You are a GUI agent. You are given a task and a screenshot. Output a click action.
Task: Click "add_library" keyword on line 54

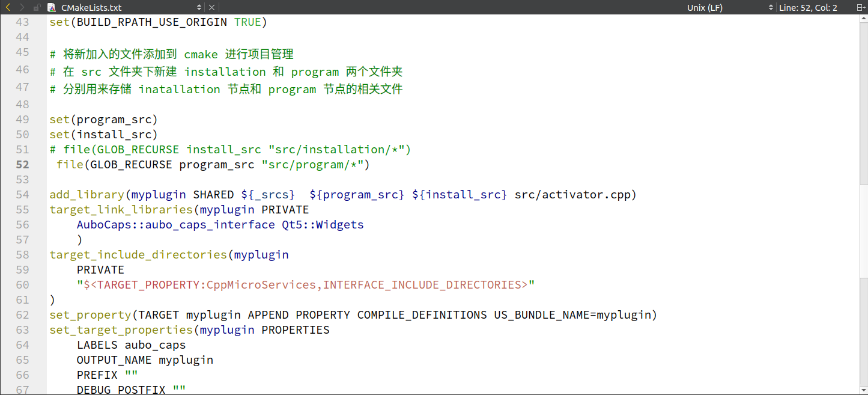(x=87, y=194)
